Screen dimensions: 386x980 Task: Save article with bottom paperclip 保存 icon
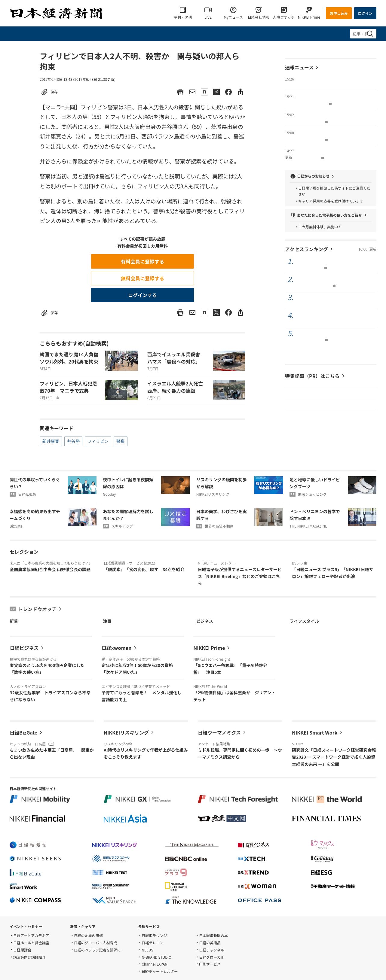click(x=50, y=313)
